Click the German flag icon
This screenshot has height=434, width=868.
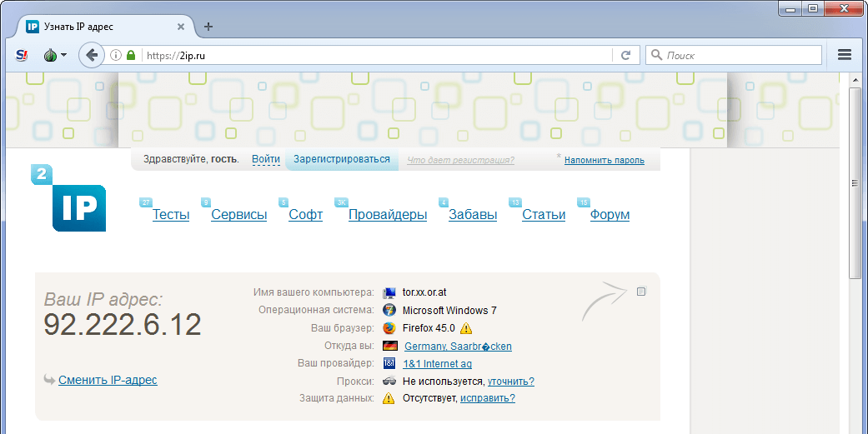tap(389, 346)
